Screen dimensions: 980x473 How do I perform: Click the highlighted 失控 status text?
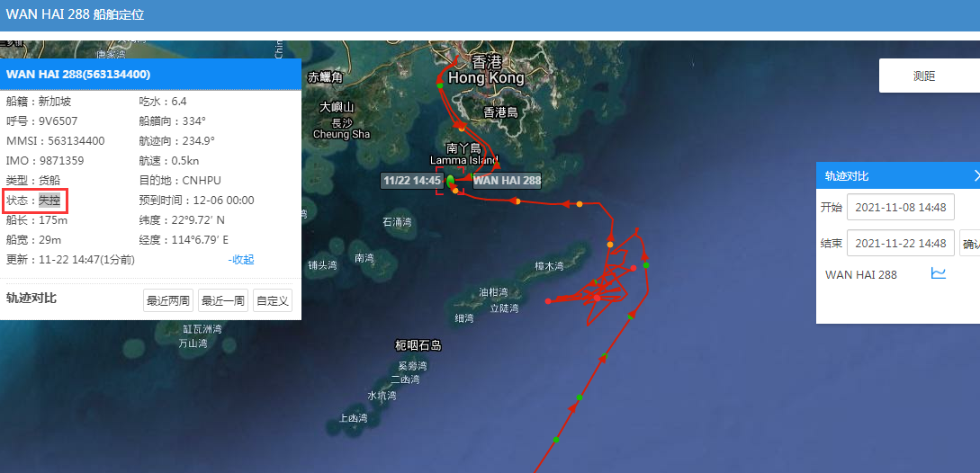pyautogui.click(x=49, y=201)
